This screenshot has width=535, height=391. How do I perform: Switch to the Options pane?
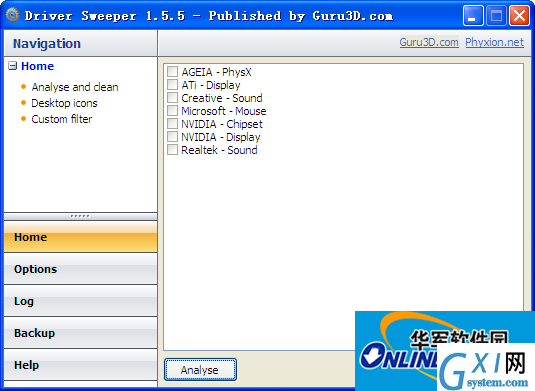point(81,269)
